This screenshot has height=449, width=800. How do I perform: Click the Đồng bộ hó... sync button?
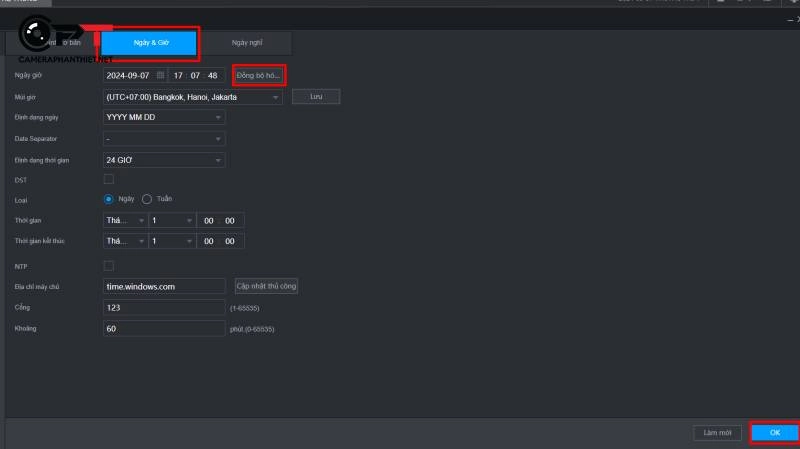259,75
